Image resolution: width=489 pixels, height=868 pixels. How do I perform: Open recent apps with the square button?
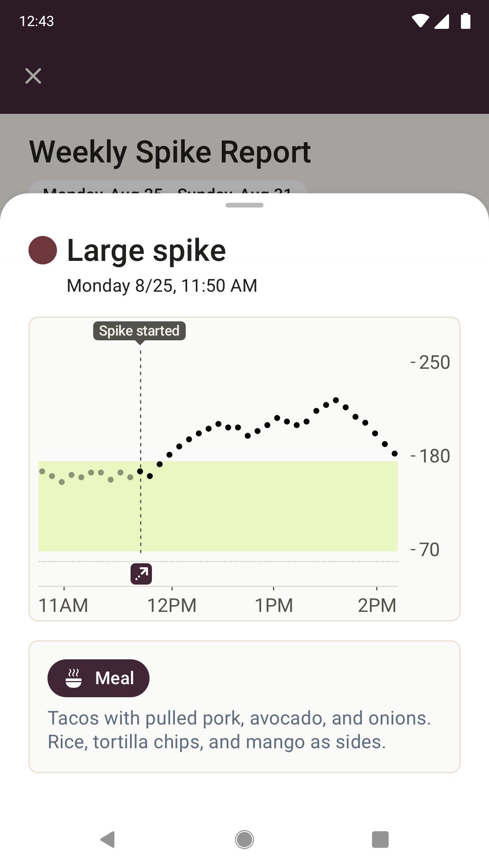(380, 839)
